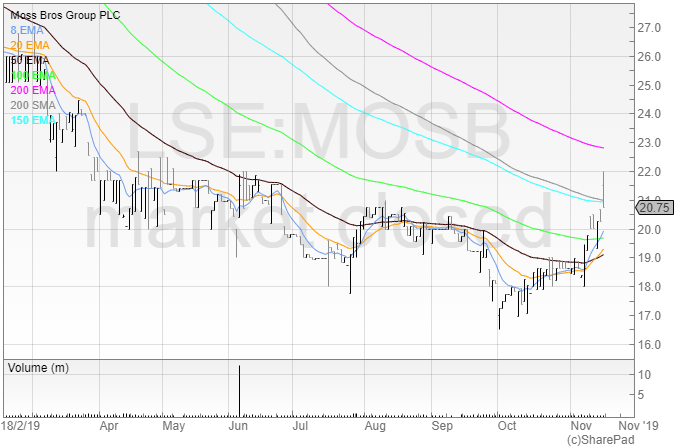Click the Jun axis label
The width and height of the screenshot is (674, 448).
click(x=238, y=426)
